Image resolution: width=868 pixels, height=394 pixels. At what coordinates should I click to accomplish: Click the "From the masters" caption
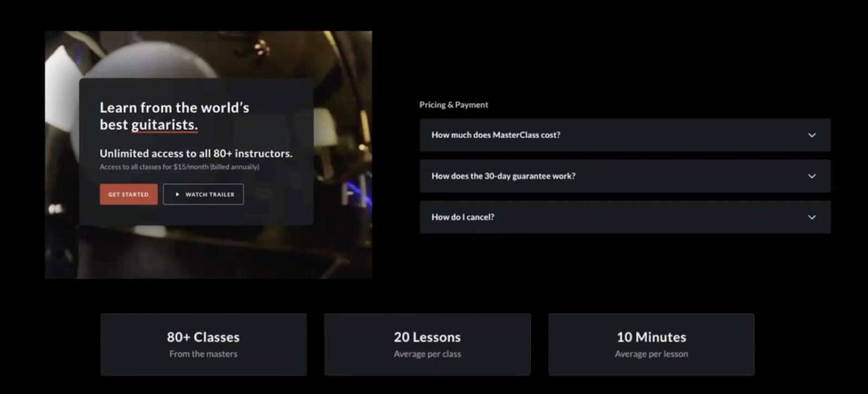point(203,354)
